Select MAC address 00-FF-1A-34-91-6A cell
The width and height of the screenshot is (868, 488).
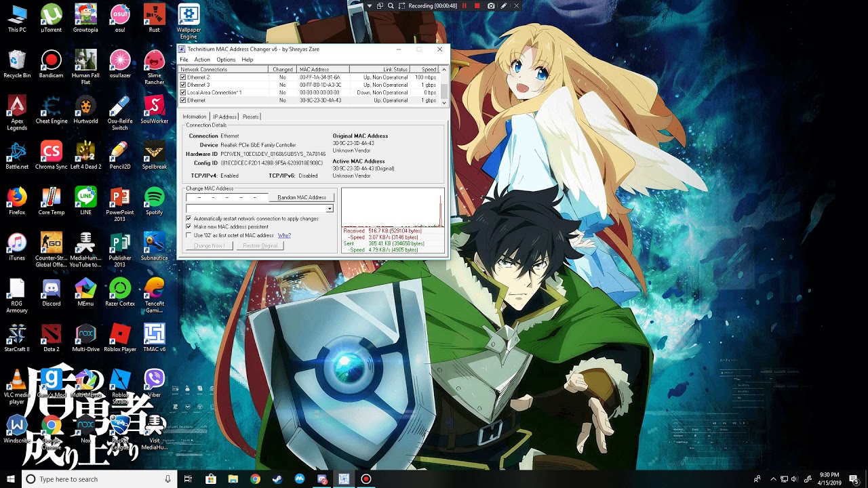(320, 77)
